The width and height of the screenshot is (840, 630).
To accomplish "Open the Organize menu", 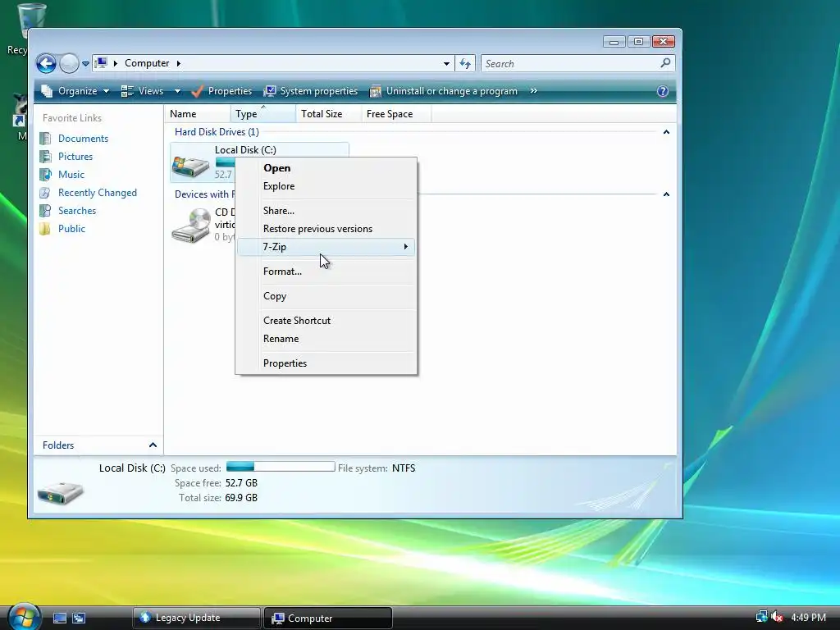I will (x=75, y=91).
